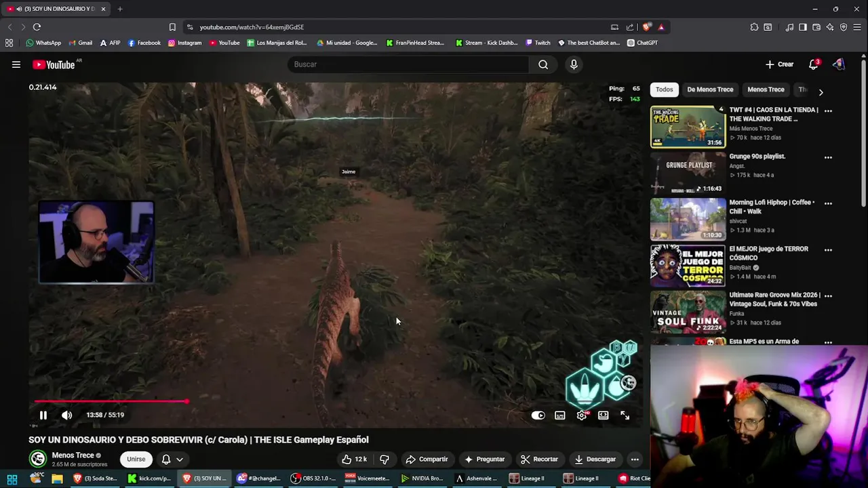
Task: Open YouTube hamburger guide menu
Action: pos(16,64)
